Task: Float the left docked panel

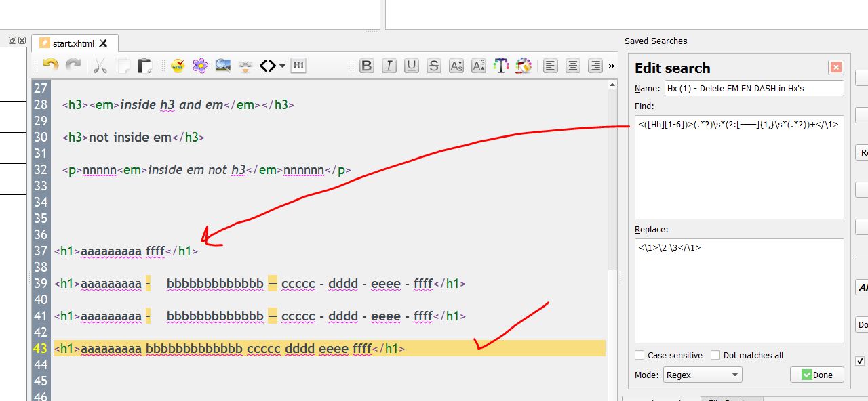Action: pyautogui.click(x=12, y=41)
